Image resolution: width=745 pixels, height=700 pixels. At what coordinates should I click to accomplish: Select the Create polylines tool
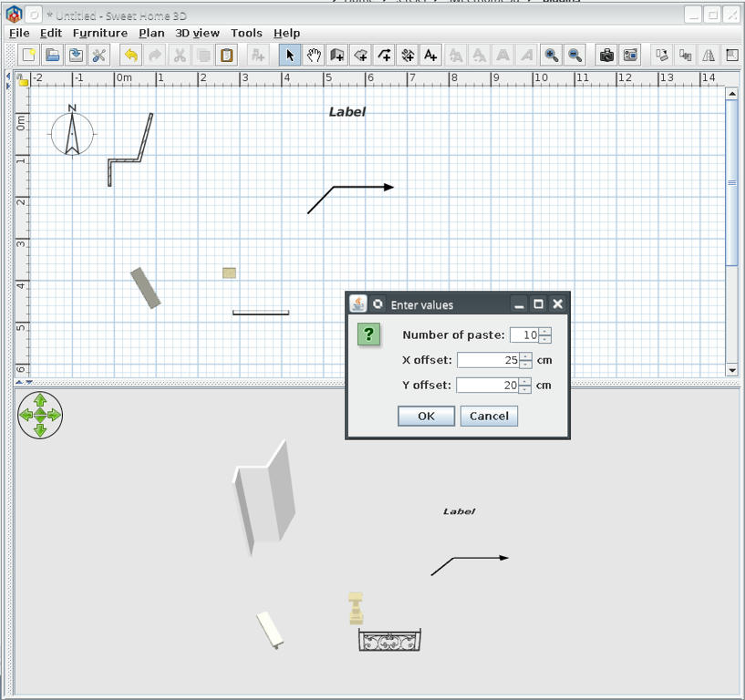pos(384,55)
